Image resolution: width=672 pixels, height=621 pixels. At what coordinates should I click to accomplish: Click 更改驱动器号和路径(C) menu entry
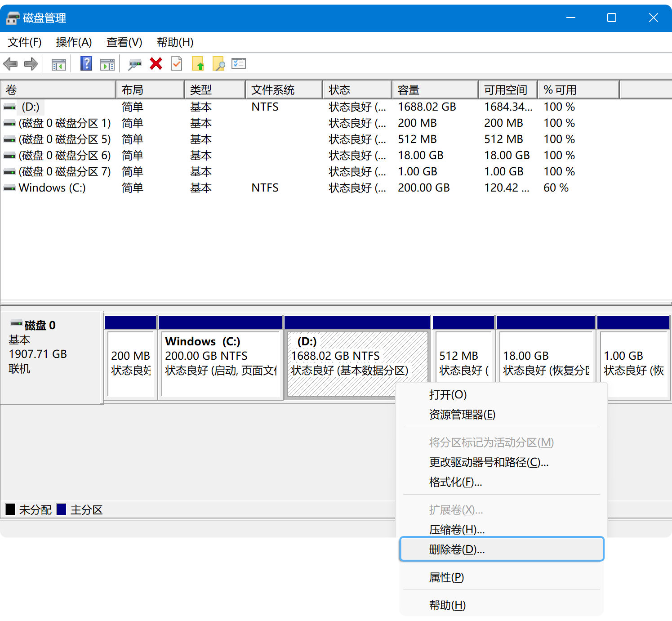pyautogui.click(x=489, y=462)
